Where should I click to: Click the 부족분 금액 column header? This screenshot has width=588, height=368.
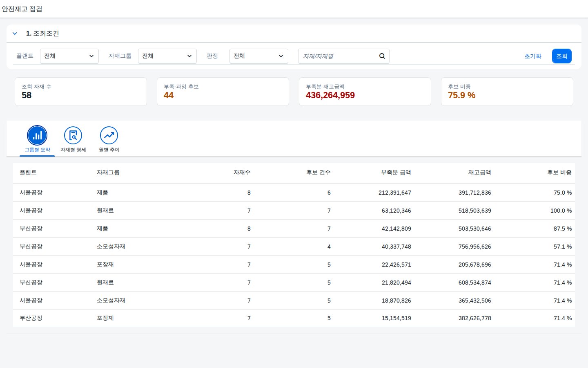click(396, 173)
